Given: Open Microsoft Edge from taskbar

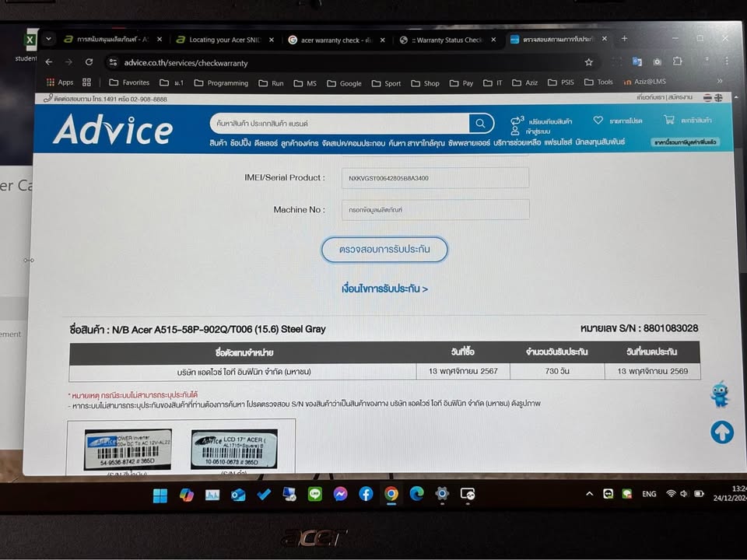Looking at the screenshot, I should 417,495.
